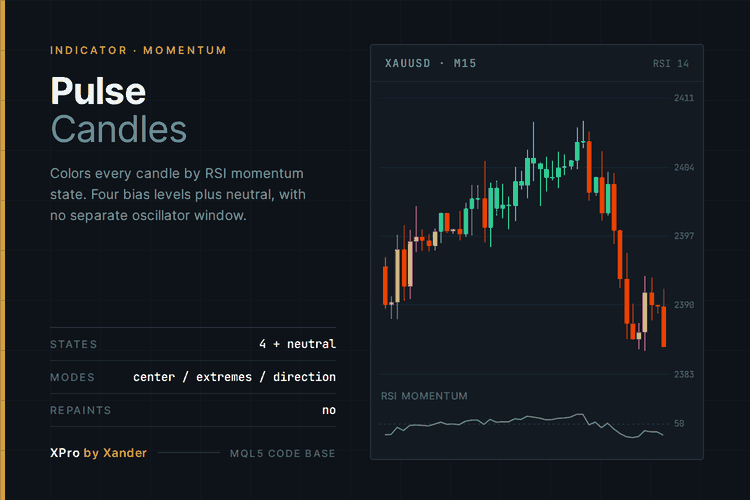Click the 'by Xander' author text
Image resolution: width=750 pixels, height=500 pixels.
115,453
